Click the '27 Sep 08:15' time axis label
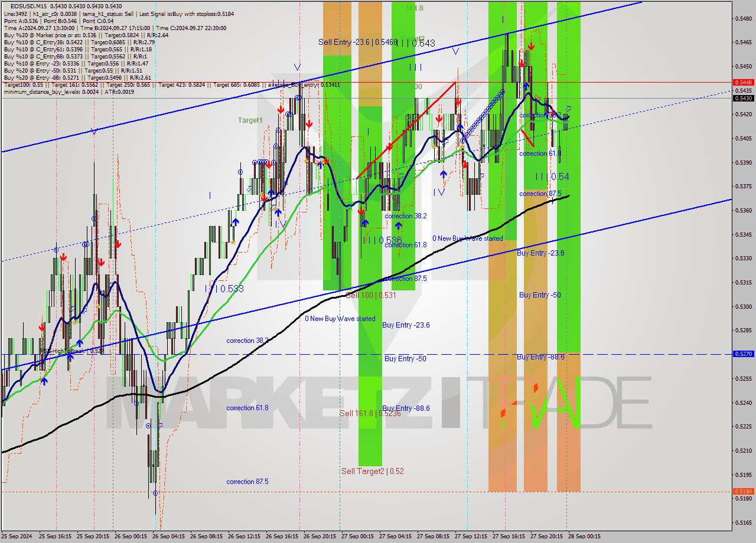 [433, 537]
